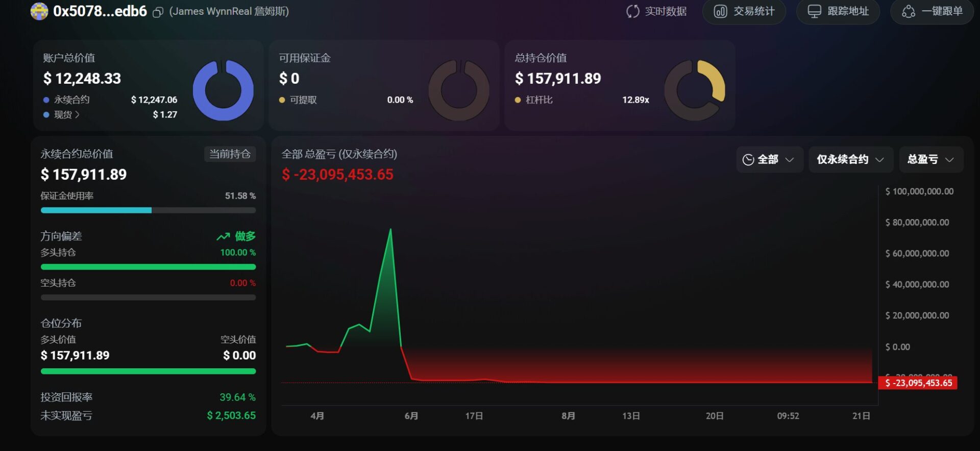Click the wallet avatar icon
The image size is (980, 451).
[39, 11]
